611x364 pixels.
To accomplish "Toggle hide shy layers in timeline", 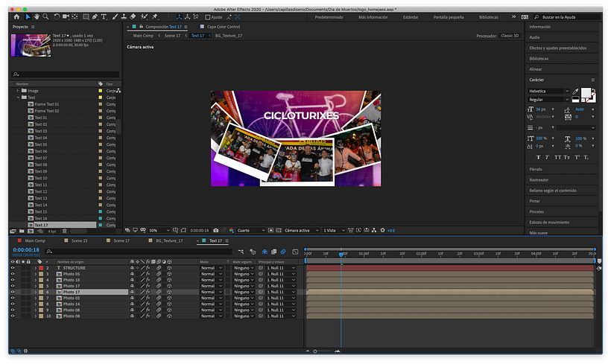I will [265, 252].
